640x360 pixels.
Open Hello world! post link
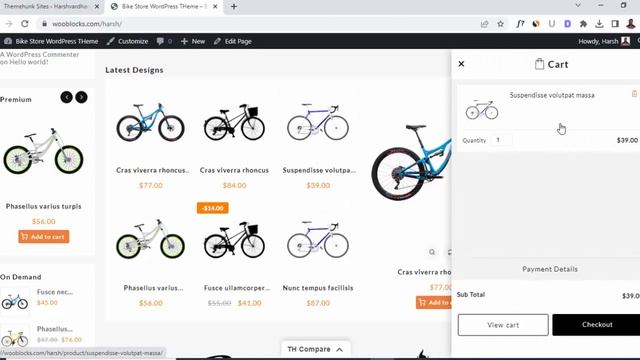pyautogui.click(x=28, y=62)
